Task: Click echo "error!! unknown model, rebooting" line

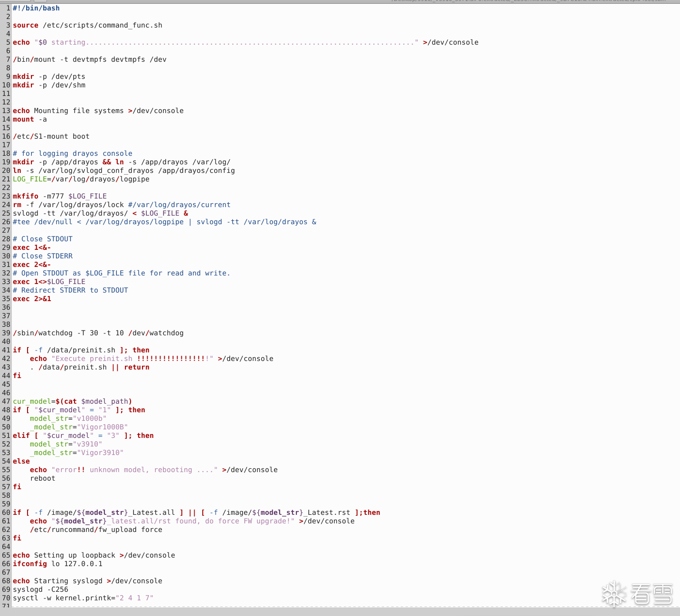Action: click(x=154, y=470)
